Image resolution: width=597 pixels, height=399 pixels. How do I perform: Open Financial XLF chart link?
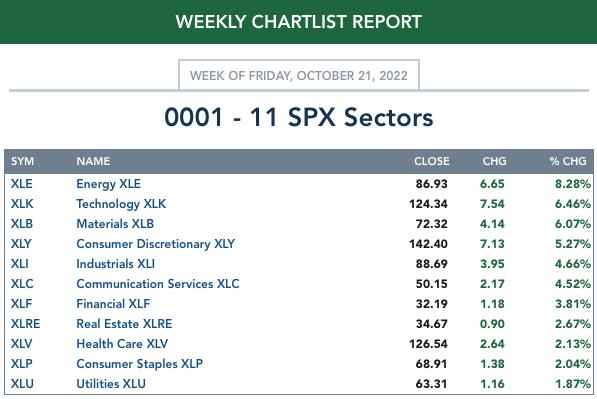113,304
